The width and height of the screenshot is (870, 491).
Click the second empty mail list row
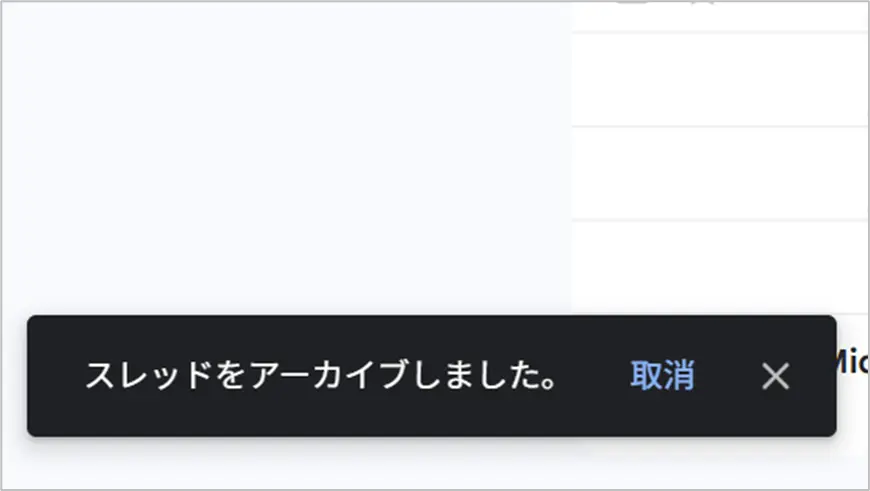(720, 173)
